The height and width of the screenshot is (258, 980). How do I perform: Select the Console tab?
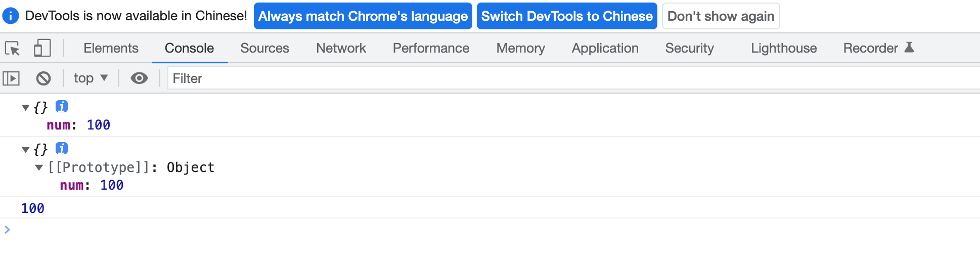[x=189, y=48]
